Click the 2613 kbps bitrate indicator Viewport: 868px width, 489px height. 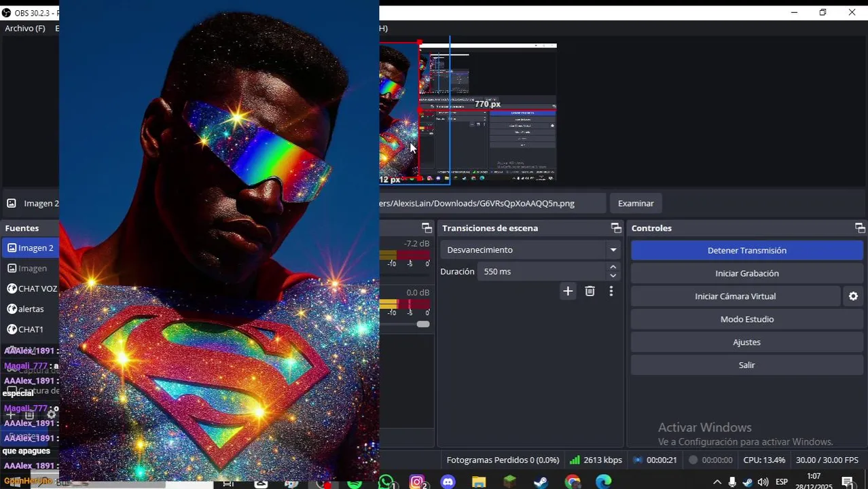(596, 460)
